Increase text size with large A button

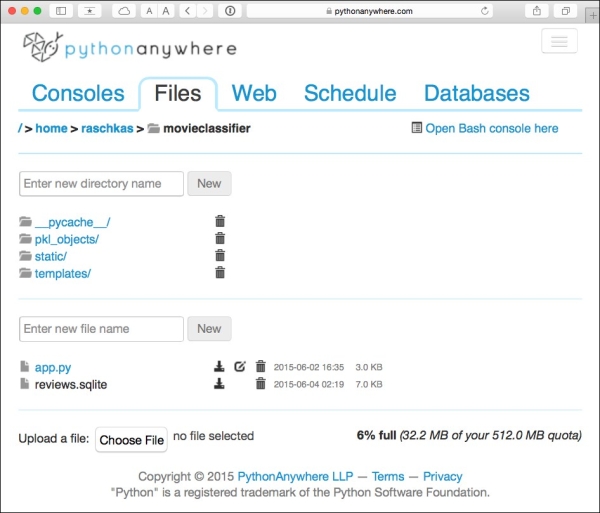tap(166, 11)
